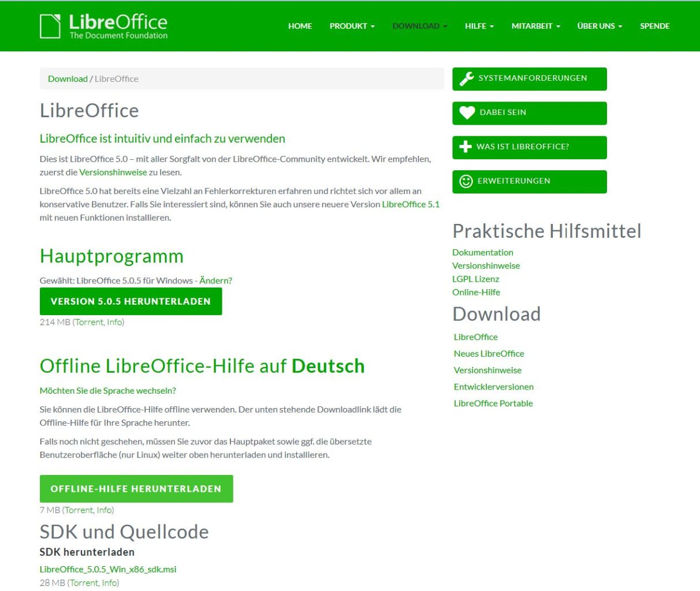Open Versionshinweise link under Praktische Hilfsmittel
The height and width of the screenshot is (591, 700).
pos(486,265)
